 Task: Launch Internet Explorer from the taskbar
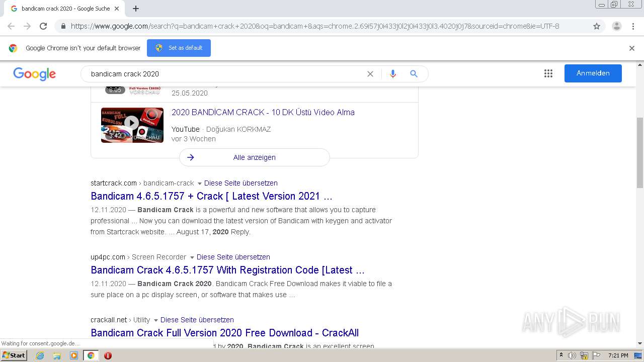click(40, 355)
